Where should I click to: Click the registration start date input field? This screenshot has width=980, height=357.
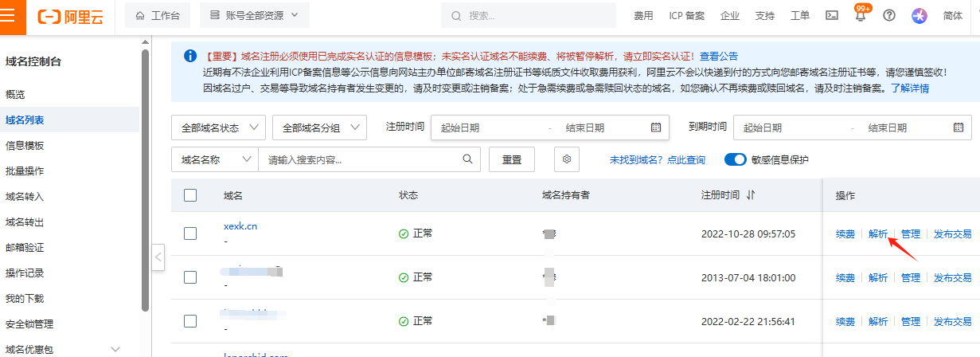[x=486, y=127]
